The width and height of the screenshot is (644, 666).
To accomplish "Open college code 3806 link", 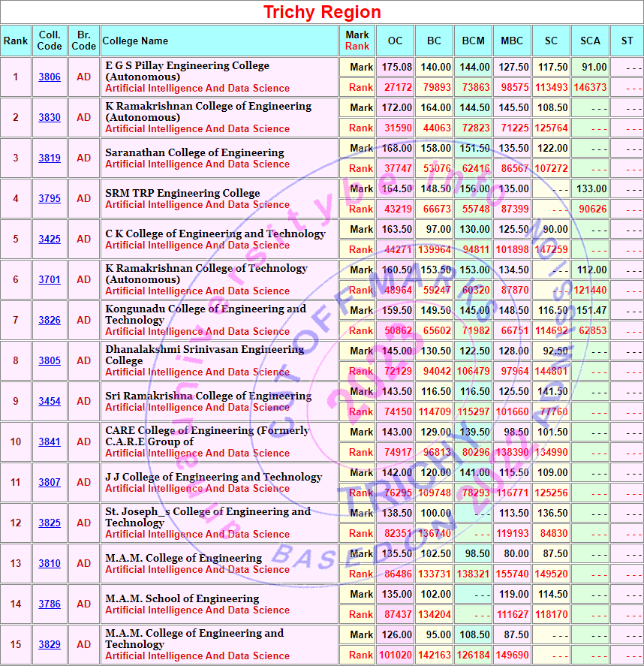I will 50,77.
